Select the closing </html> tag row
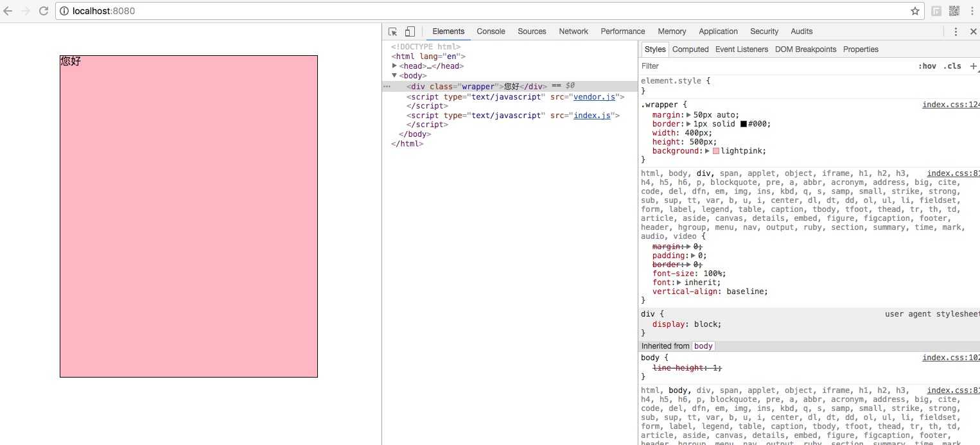The height and width of the screenshot is (445, 980). pos(407,144)
